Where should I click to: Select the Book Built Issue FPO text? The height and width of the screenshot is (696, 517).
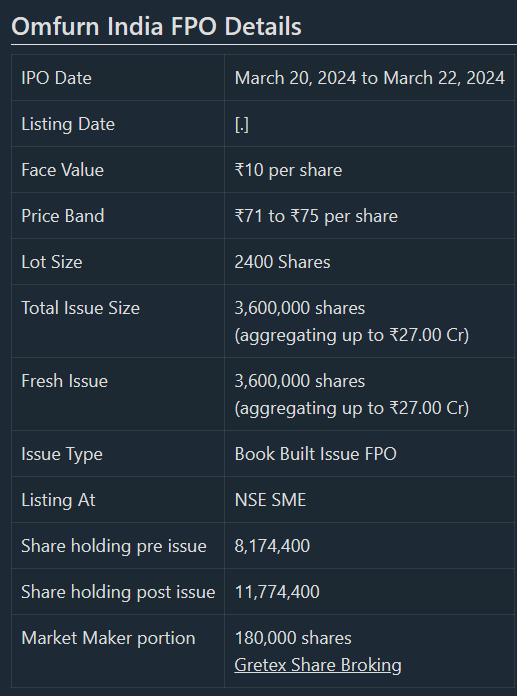[316, 454]
